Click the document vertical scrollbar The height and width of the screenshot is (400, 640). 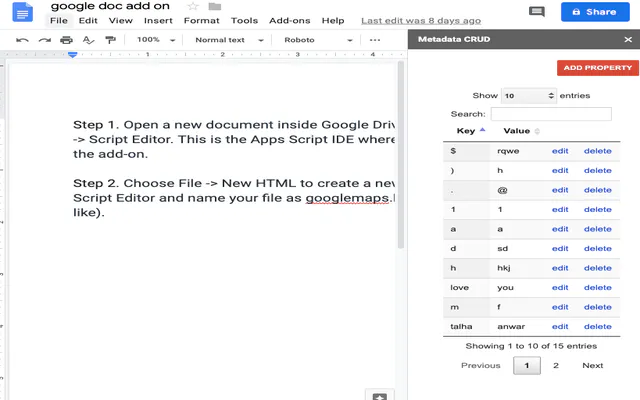401,155
